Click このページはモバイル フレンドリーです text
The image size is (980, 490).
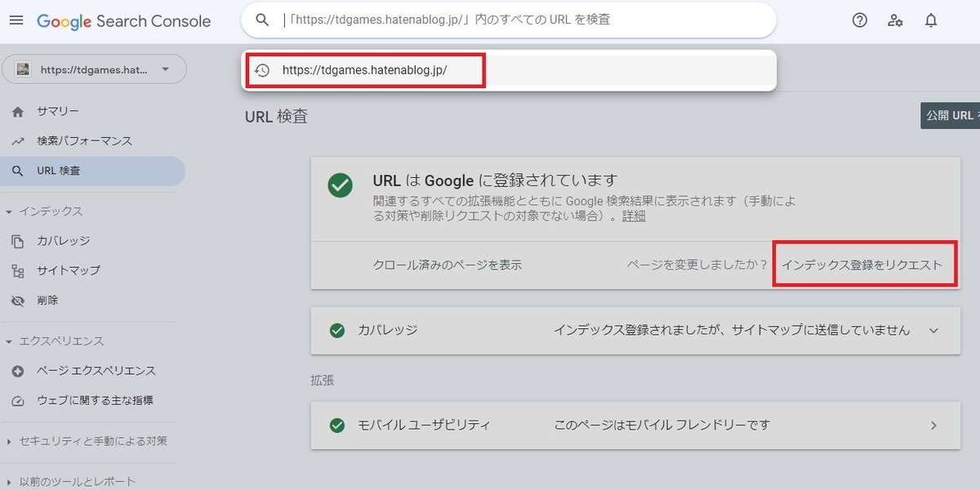(x=662, y=425)
